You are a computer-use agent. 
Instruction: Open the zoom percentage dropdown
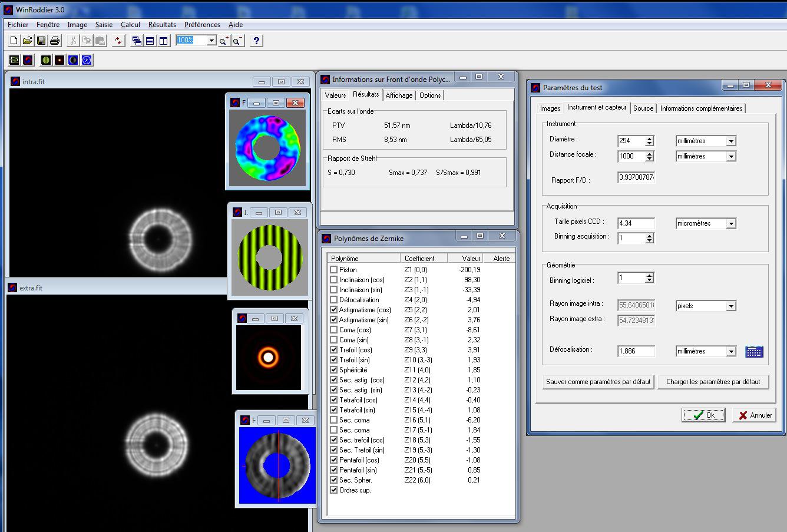[211, 41]
